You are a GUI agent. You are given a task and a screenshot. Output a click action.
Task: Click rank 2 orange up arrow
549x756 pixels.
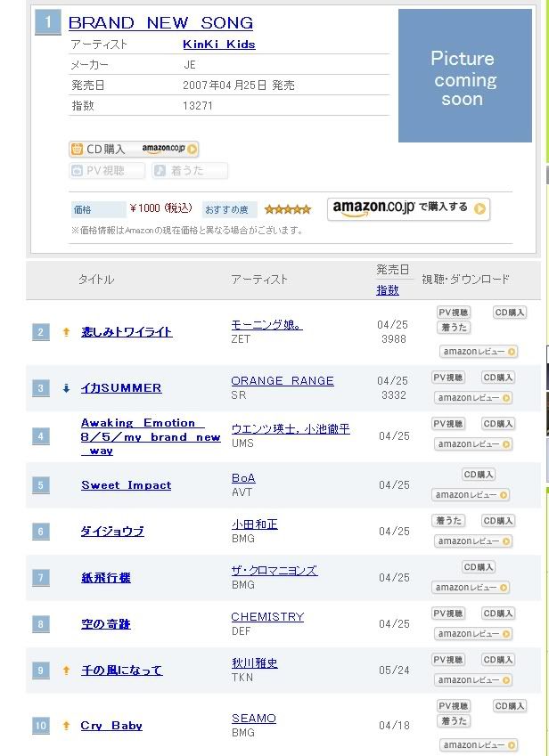66,332
